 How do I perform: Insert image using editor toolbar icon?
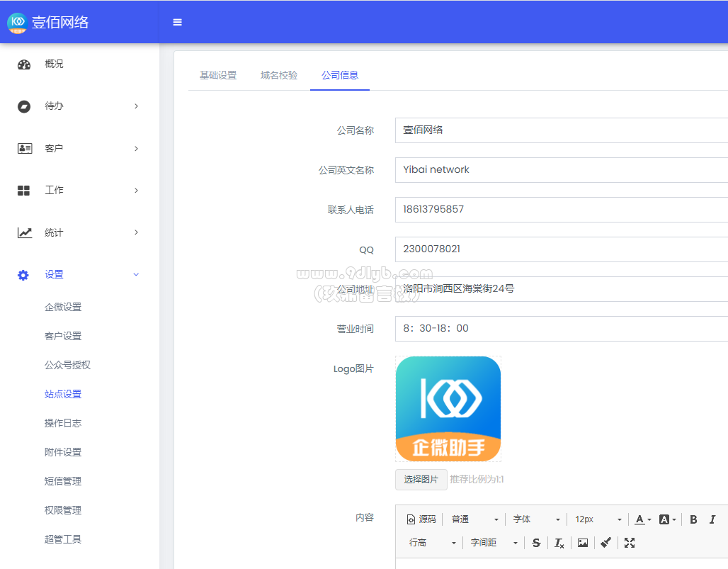[583, 543]
